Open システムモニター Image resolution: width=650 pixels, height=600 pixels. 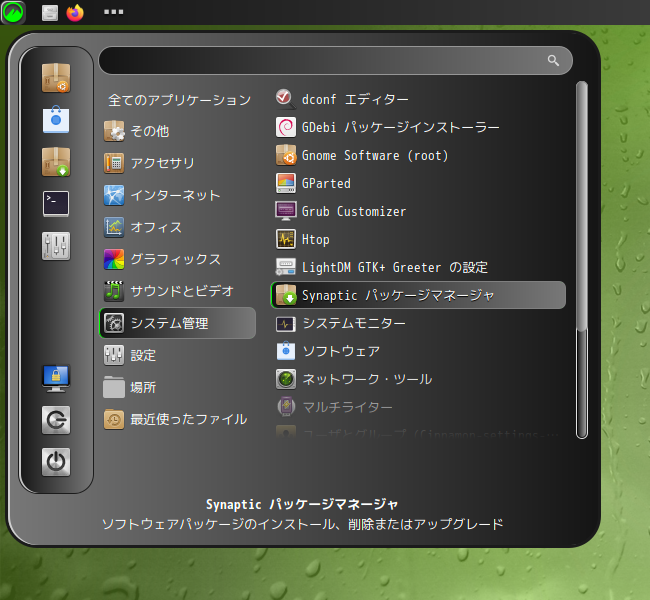(418, 323)
